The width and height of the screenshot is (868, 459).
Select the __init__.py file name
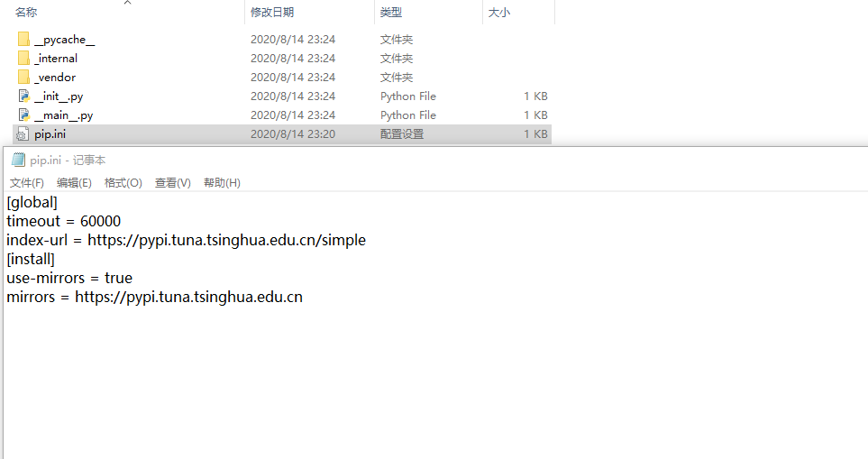tap(59, 96)
